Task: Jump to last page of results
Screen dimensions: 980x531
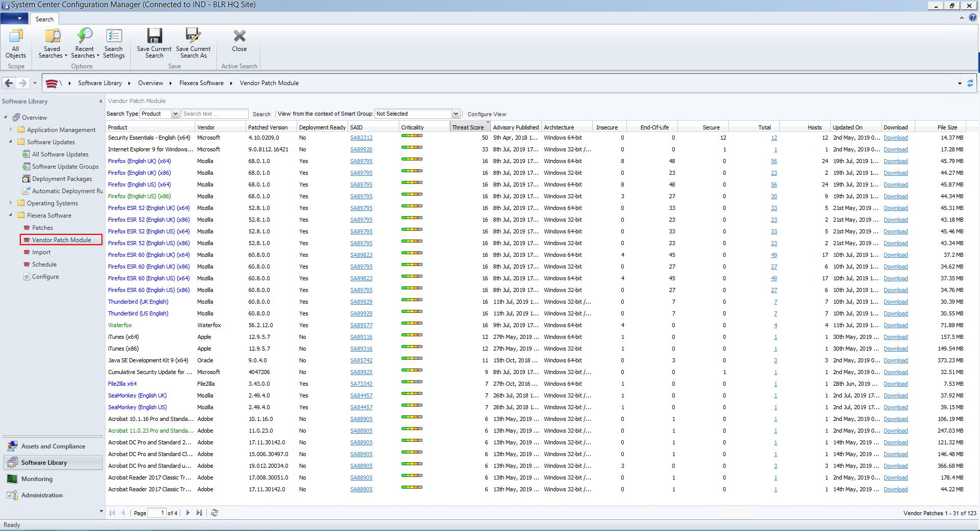Action: (x=199, y=513)
